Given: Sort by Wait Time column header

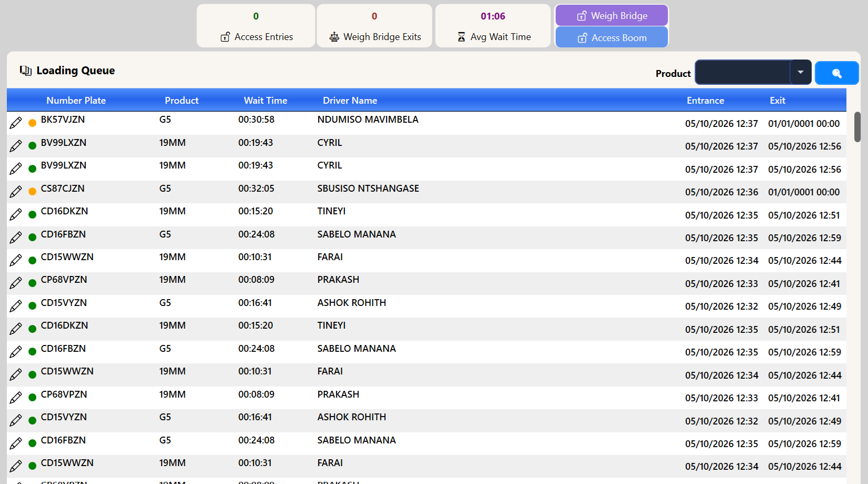Looking at the screenshot, I should [x=265, y=101].
